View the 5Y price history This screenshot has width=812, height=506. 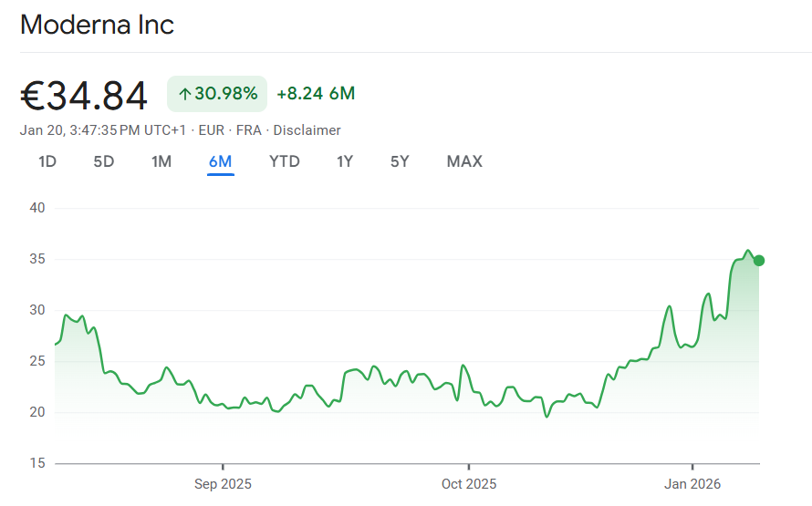400,161
